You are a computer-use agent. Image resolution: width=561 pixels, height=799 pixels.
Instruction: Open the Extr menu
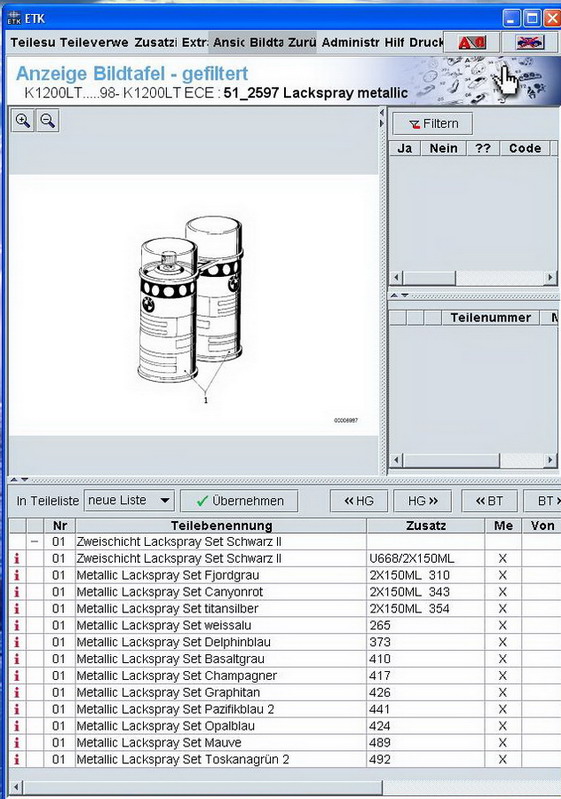point(195,43)
